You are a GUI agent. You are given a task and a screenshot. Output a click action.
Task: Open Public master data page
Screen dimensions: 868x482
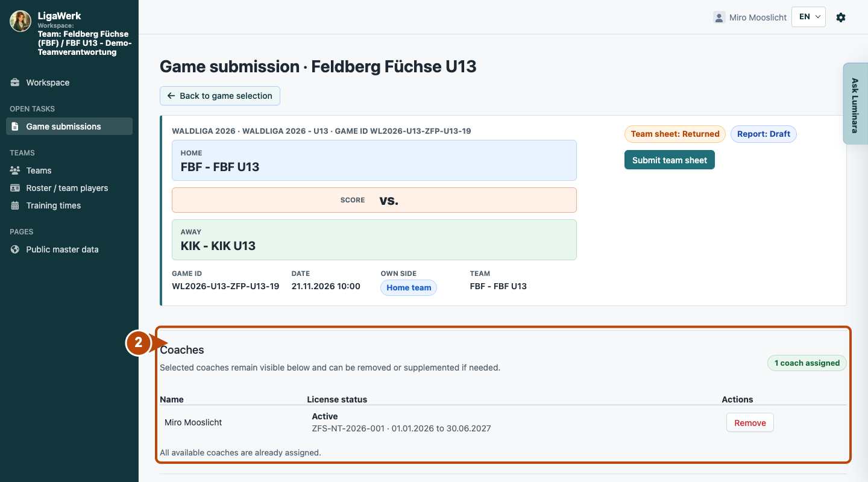click(x=69, y=249)
